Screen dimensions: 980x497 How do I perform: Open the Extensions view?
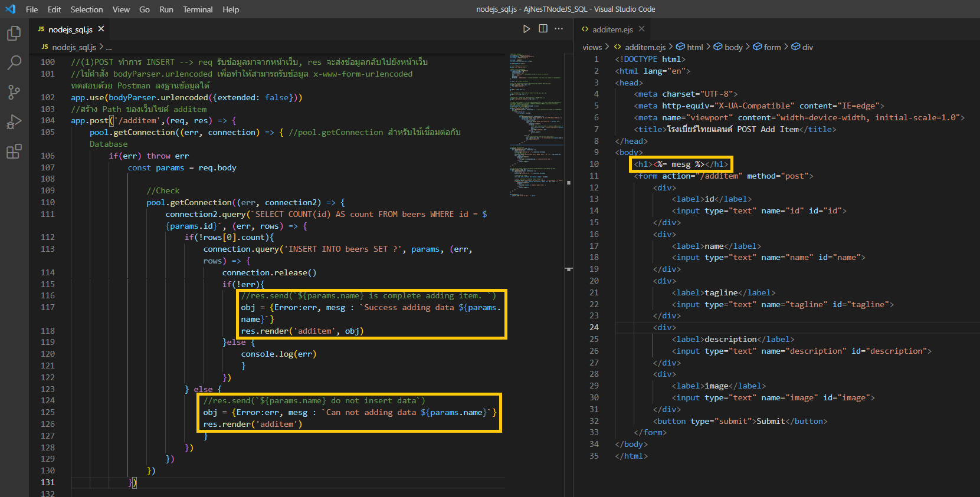pyautogui.click(x=14, y=152)
